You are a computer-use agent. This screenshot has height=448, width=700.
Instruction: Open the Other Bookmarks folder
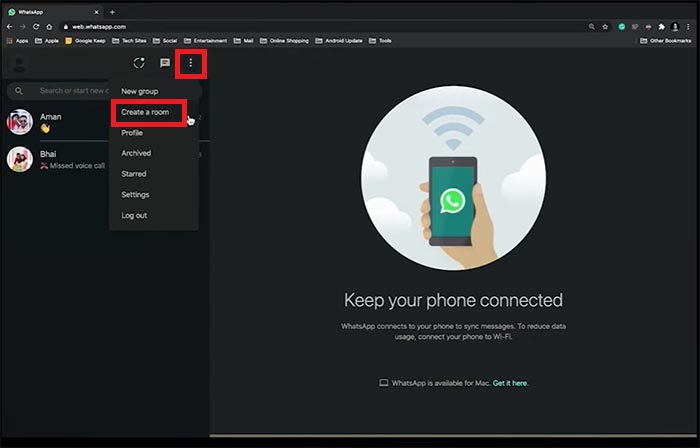(x=666, y=41)
